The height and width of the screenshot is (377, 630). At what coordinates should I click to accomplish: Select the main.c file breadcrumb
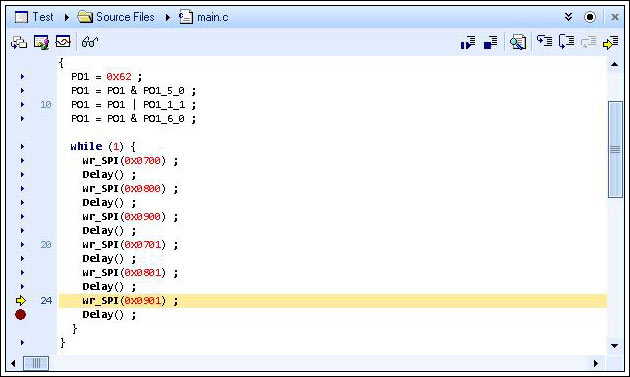(204, 17)
